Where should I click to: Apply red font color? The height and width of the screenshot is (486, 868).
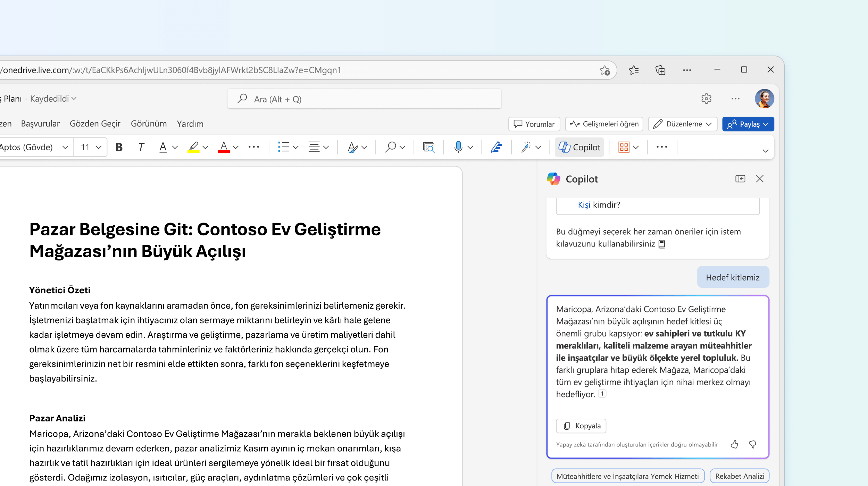pyautogui.click(x=224, y=147)
